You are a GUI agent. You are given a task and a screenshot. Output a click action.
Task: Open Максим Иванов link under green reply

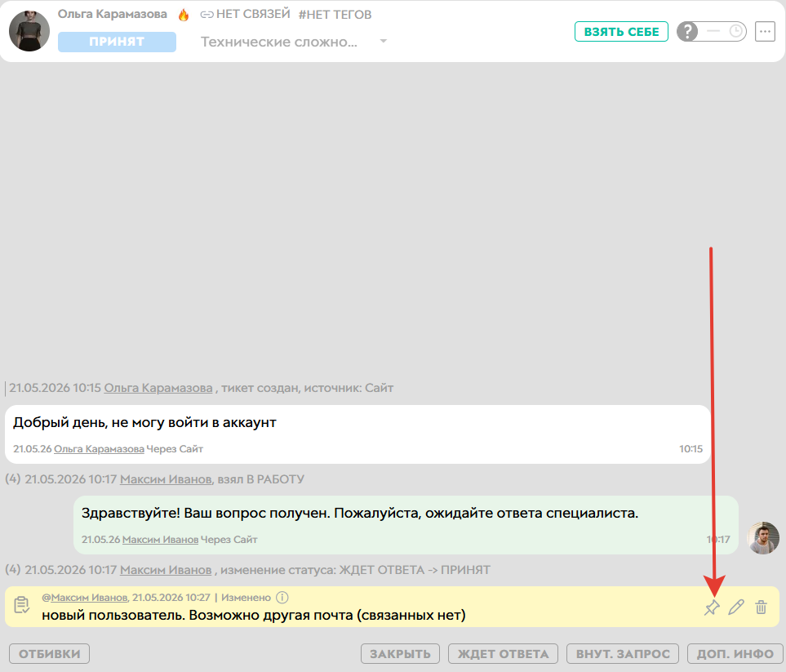161,540
